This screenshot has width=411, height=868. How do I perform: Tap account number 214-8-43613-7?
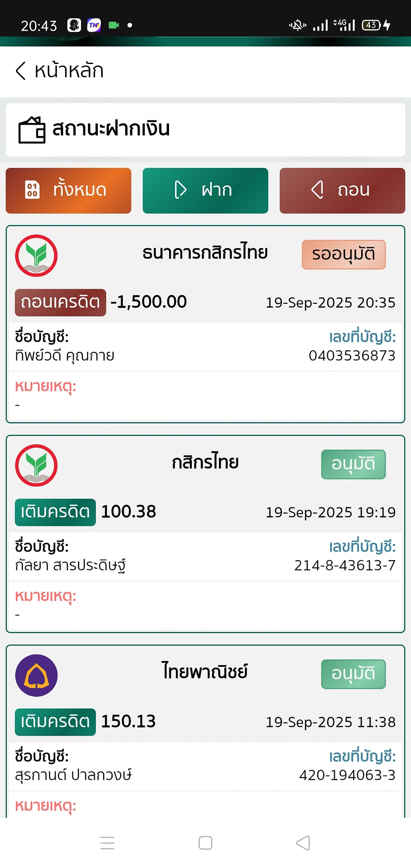(x=344, y=565)
